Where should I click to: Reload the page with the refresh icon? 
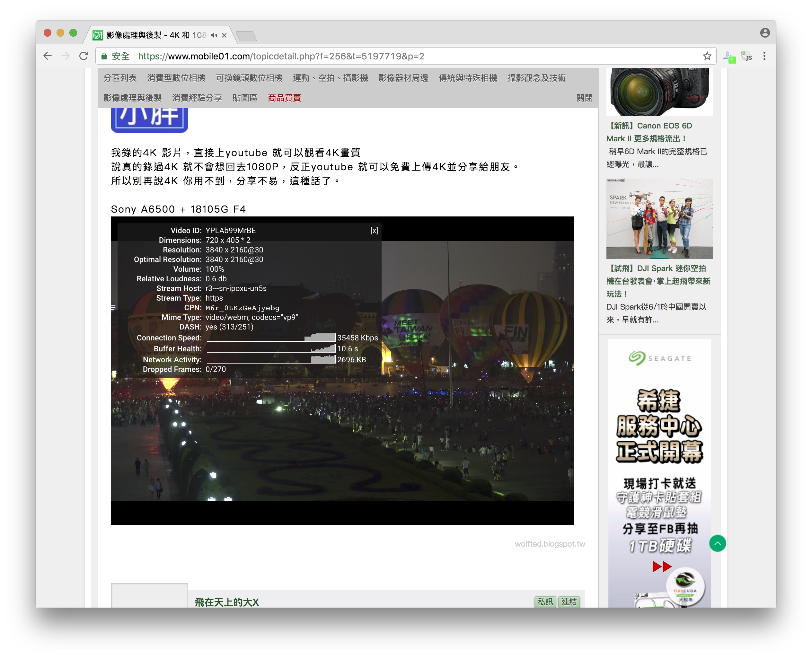pyautogui.click(x=84, y=56)
